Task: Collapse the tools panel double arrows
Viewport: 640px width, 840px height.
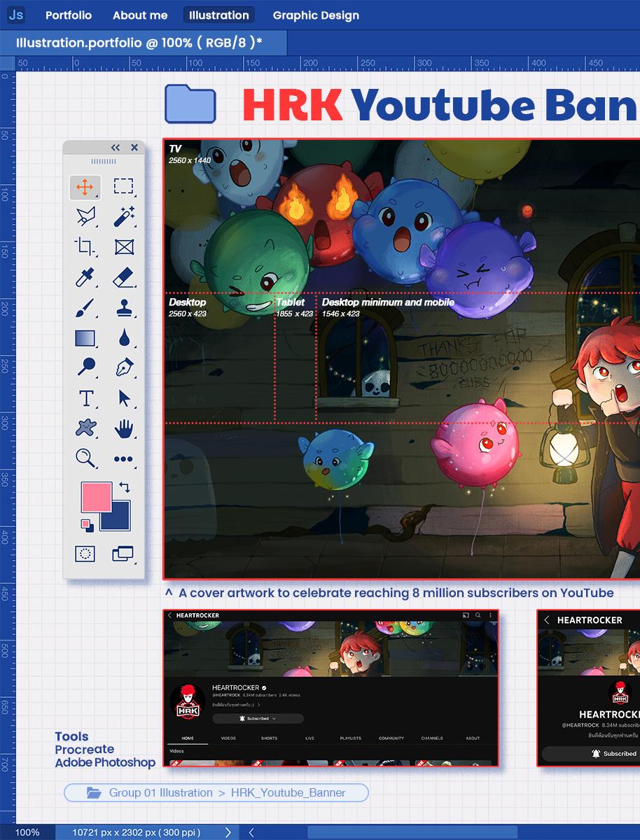Action: 116,148
